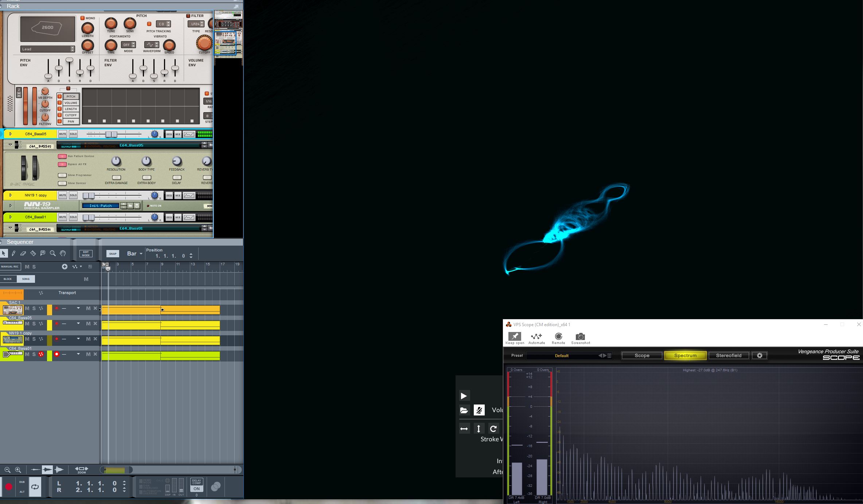Adjust the C64_Bass05 channel level fader

click(111, 134)
